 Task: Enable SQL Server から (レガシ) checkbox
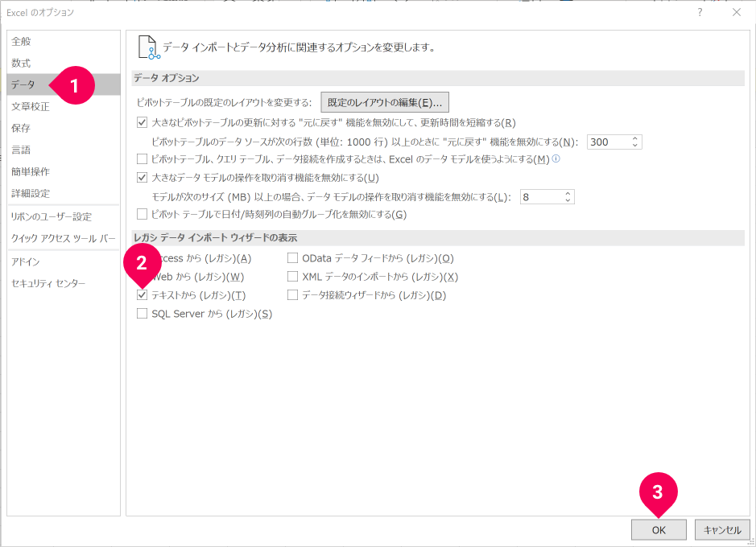click(142, 314)
